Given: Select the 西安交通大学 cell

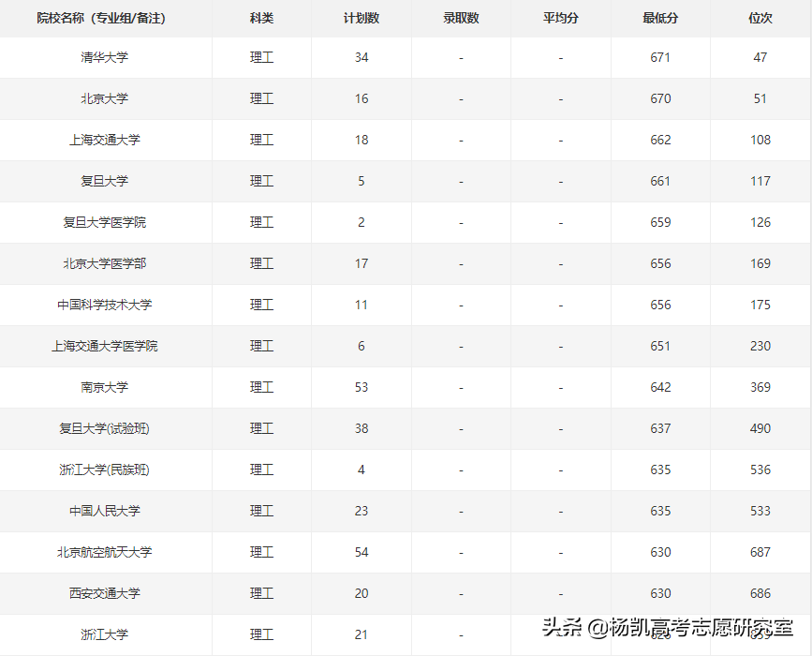Looking at the screenshot, I should (x=105, y=593).
